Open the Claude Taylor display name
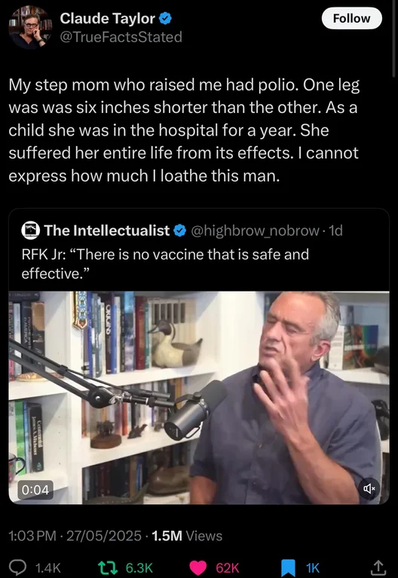This screenshot has width=398, height=578. point(108,18)
